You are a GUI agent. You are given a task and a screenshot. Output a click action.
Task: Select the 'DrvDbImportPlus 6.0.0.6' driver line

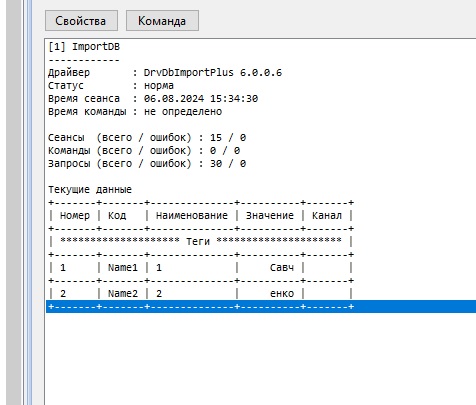(x=165, y=72)
